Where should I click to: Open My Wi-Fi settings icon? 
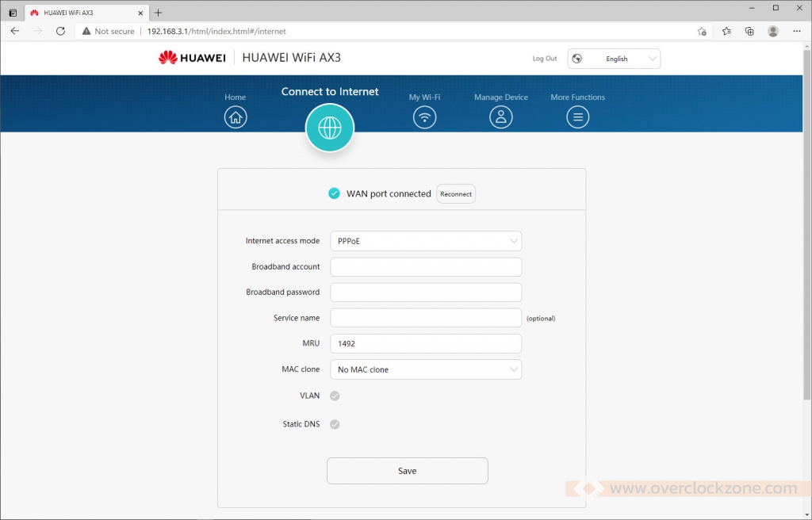tap(425, 117)
